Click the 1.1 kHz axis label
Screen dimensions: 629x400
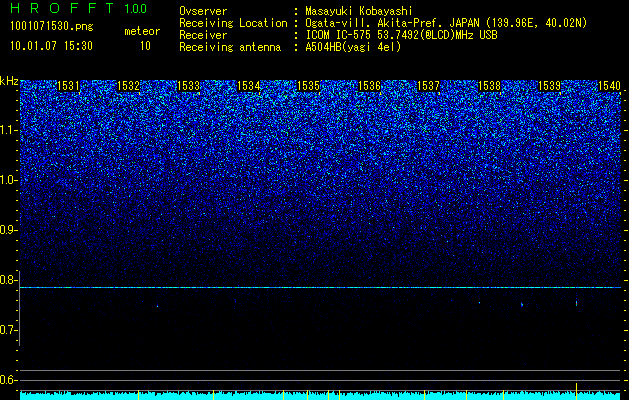coord(9,130)
